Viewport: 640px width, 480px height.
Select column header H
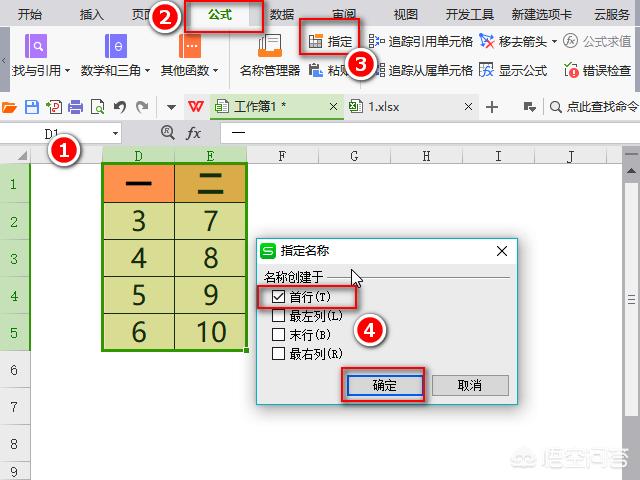pyautogui.click(x=426, y=156)
